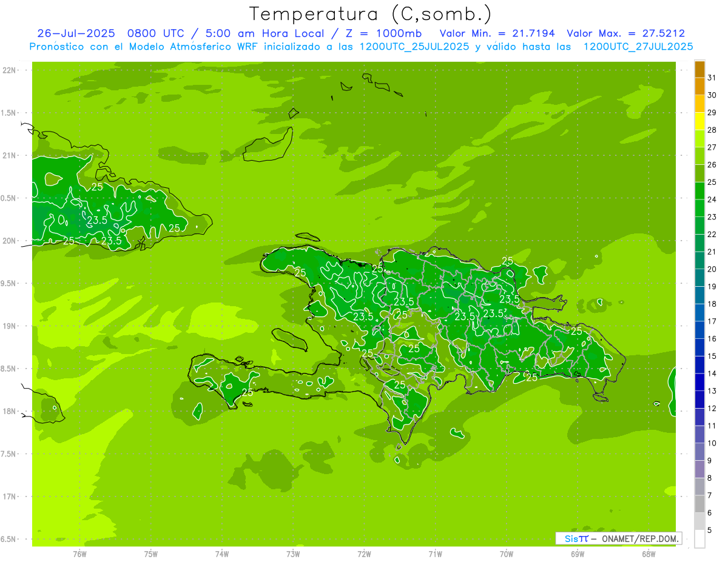Select the colorbar swatch between 24 and 25
Viewport: 728px width, 562px height.
[699, 191]
